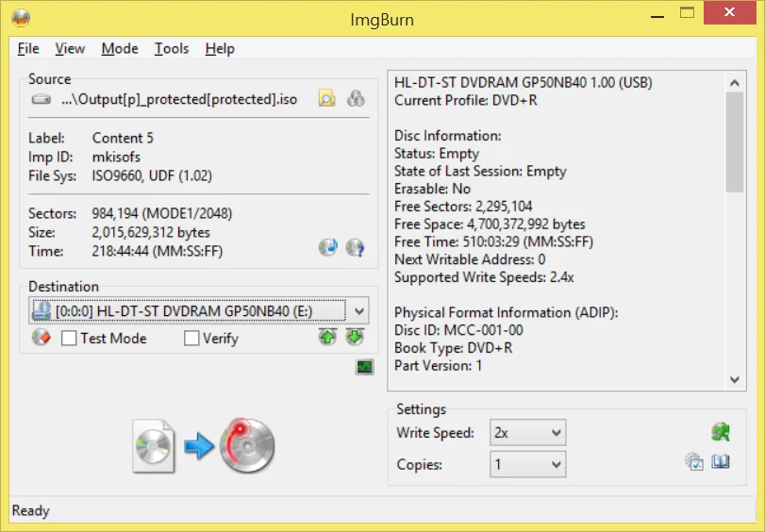
Task: Click the blue book icon in Settings
Action: tap(721, 462)
